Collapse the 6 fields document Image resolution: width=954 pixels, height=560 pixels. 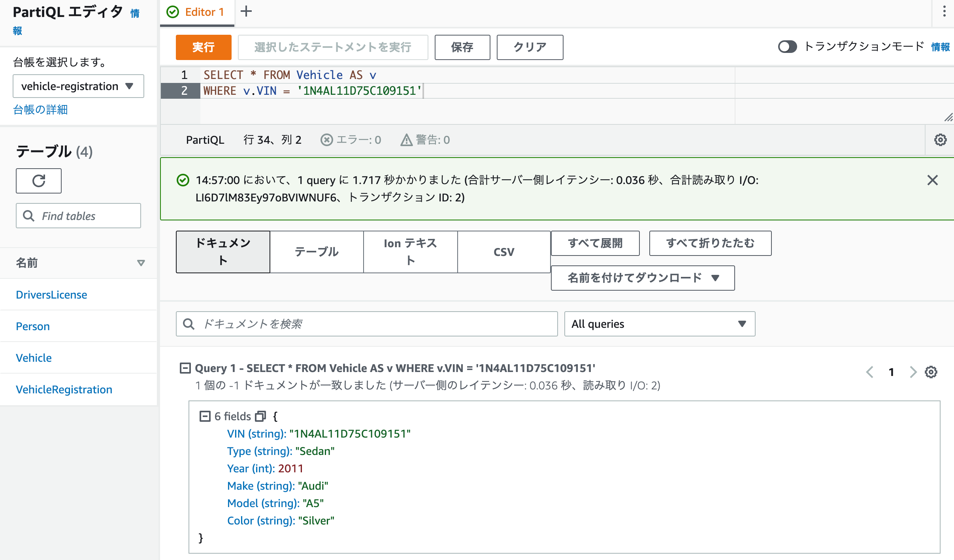[x=205, y=416]
